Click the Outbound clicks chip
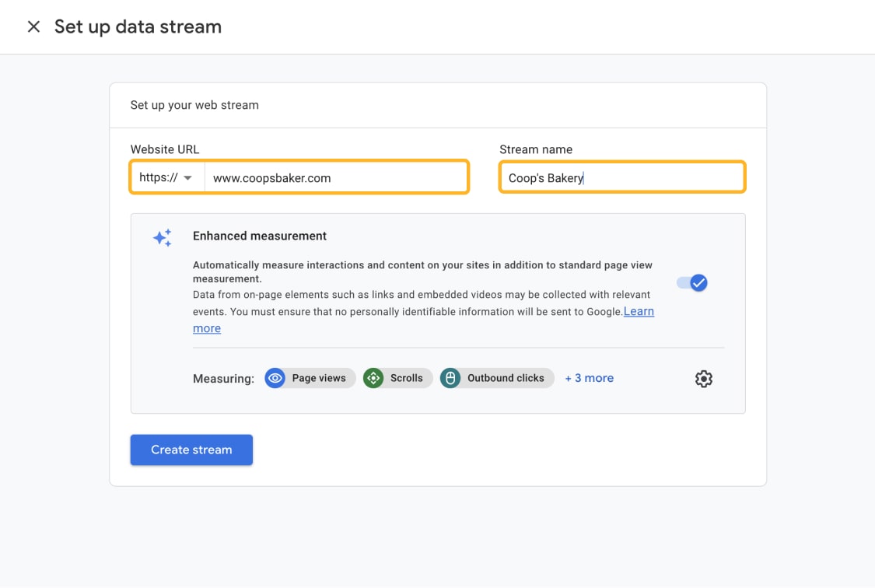Screen dimensions: 875x588 pyautogui.click(x=496, y=378)
